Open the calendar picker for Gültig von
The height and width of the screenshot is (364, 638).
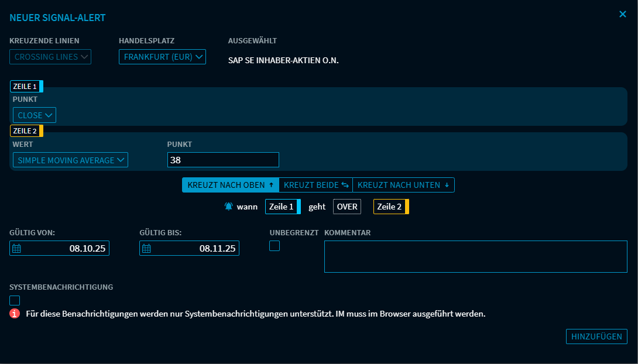click(x=15, y=248)
